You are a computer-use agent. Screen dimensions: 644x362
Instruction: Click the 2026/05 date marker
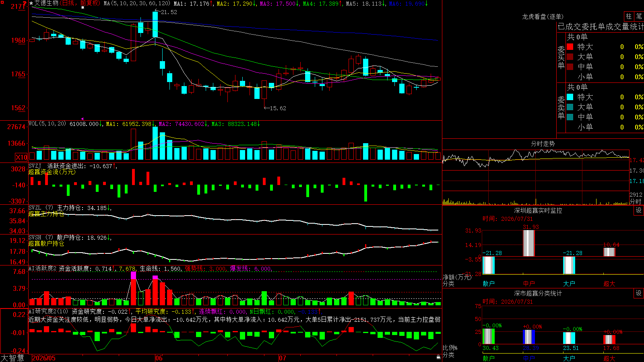pyautogui.click(x=44, y=358)
